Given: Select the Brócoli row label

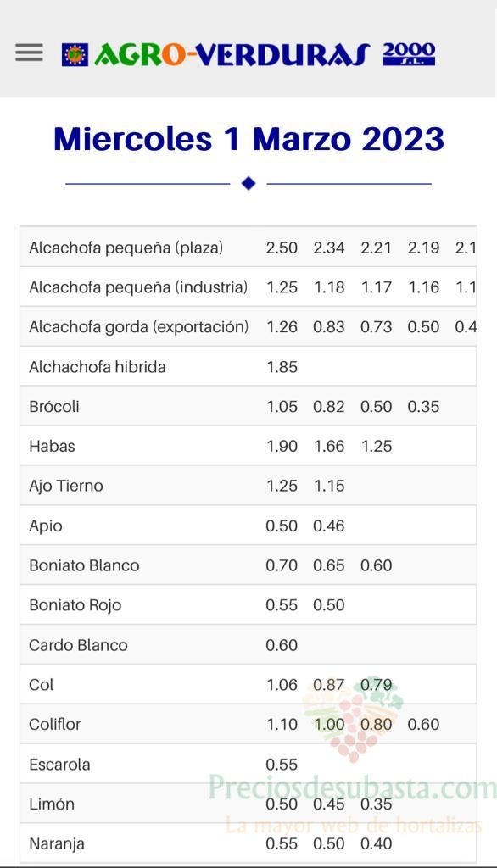Looking at the screenshot, I should tap(53, 406).
